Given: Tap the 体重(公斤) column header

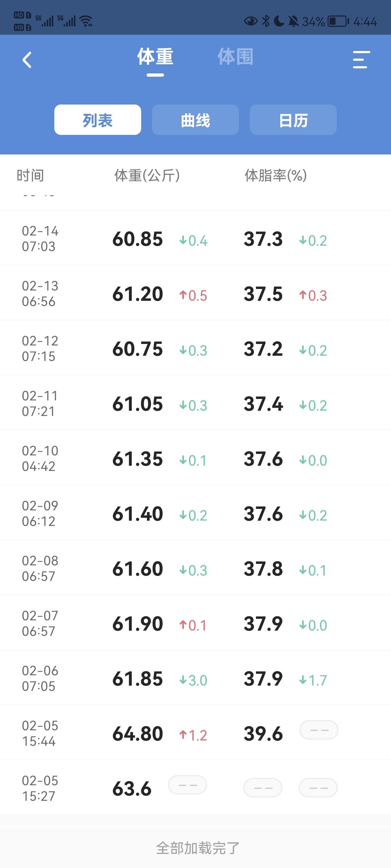Looking at the screenshot, I should coord(147,176).
